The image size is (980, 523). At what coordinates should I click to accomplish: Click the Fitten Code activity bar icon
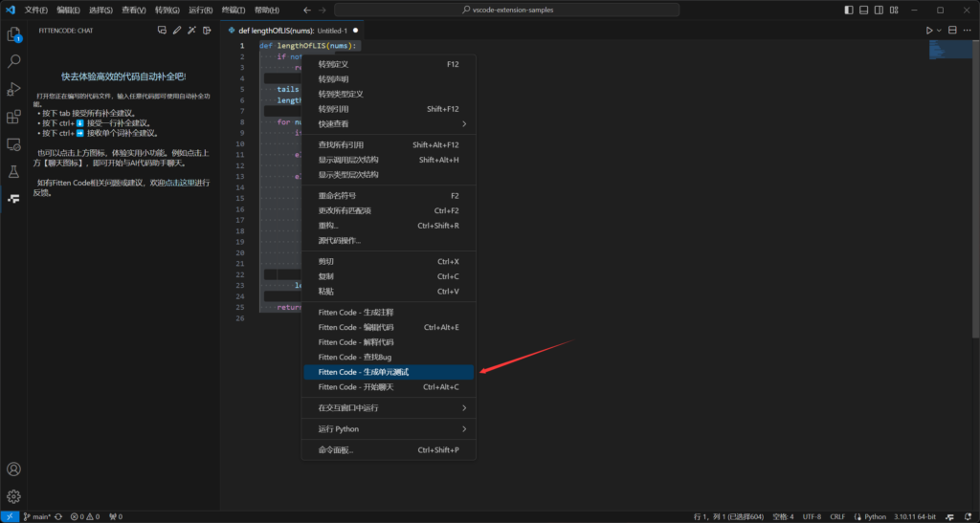point(14,199)
